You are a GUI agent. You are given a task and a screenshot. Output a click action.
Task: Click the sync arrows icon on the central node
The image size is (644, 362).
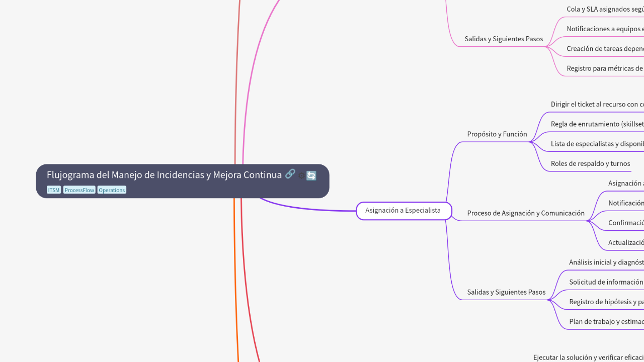coord(311,175)
